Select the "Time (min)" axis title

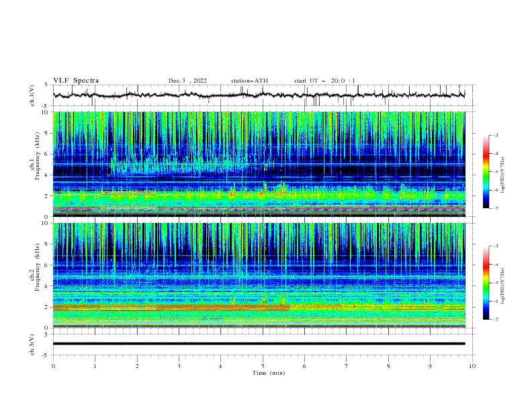coord(269,373)
